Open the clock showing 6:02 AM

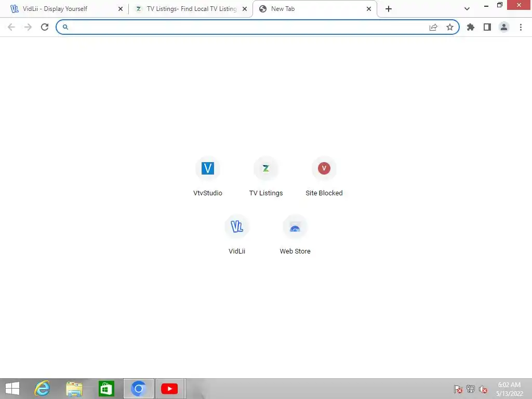tap(510, 389)
